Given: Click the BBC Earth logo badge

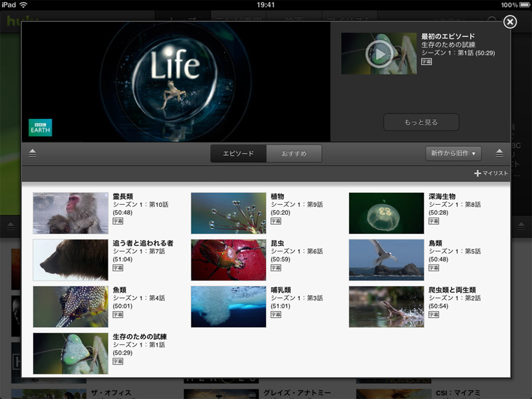Looking at the screenshot, I should [41, 128].
